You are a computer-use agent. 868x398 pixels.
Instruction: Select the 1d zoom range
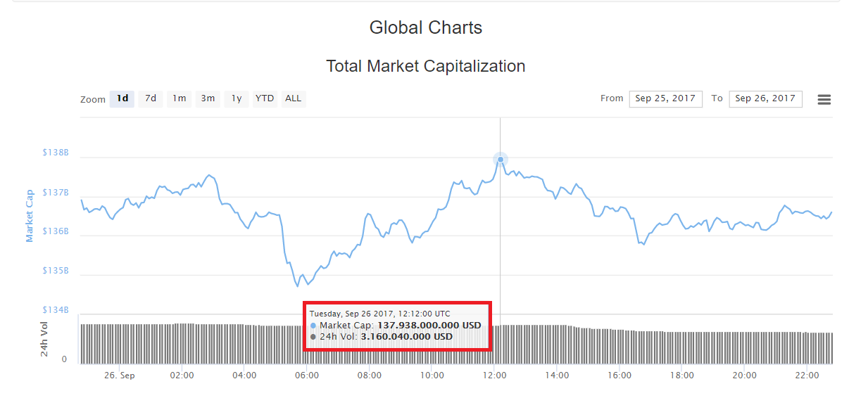122,98
